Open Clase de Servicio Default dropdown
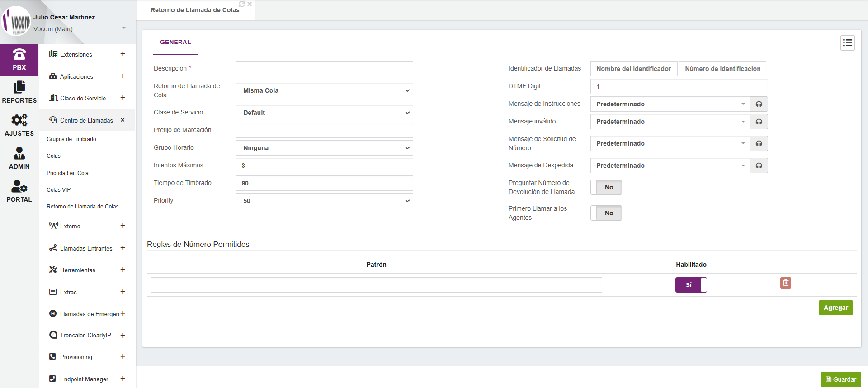The width and height of the screenshot is (868, 388). point(324,113)
